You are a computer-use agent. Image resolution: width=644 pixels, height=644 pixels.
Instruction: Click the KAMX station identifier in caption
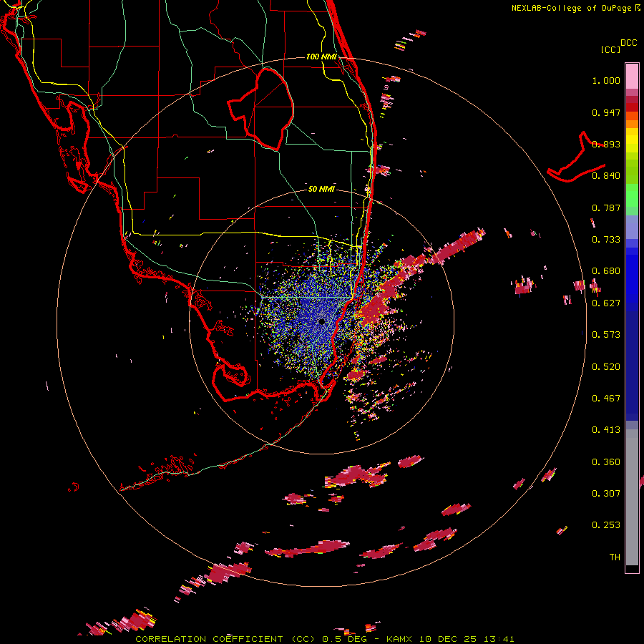[x=401, y=639]
